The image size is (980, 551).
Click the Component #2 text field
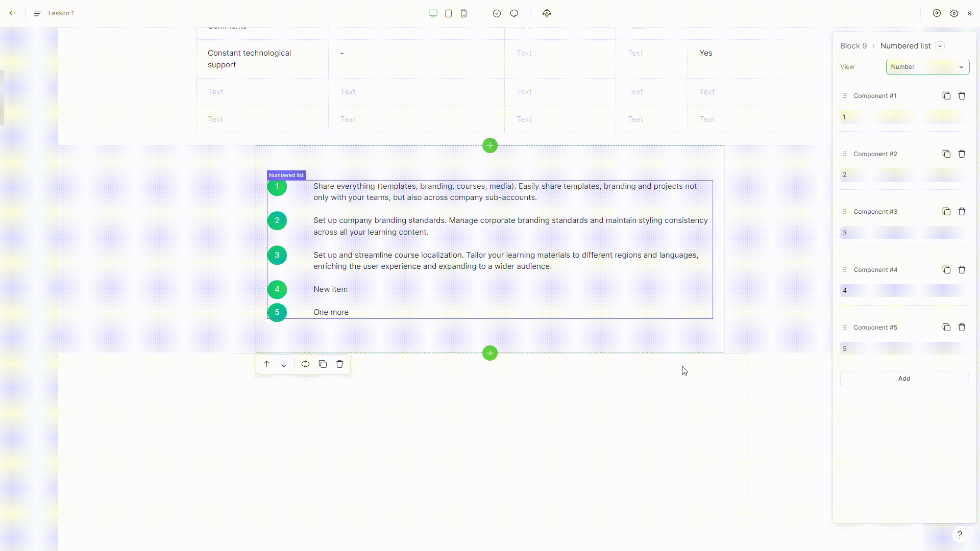click(904, 175)
